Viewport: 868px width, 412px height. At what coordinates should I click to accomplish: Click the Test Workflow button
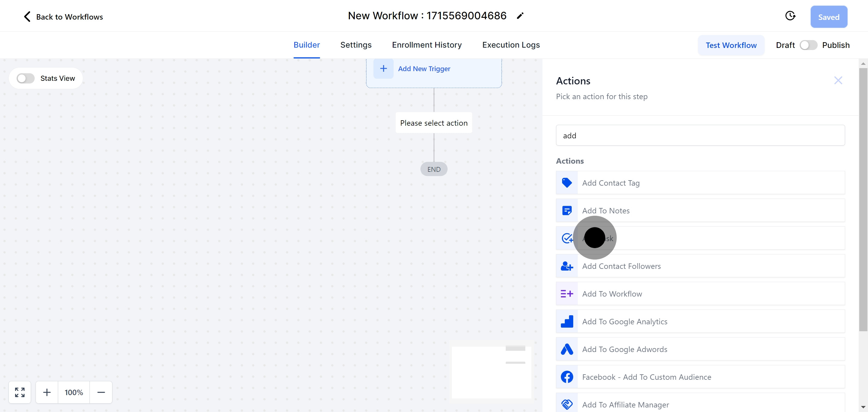click(x=731, y=45)
